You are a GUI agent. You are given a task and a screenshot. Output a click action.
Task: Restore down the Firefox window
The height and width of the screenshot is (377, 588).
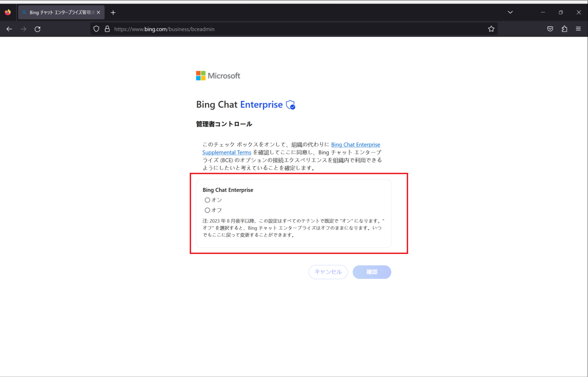point(561,12)
